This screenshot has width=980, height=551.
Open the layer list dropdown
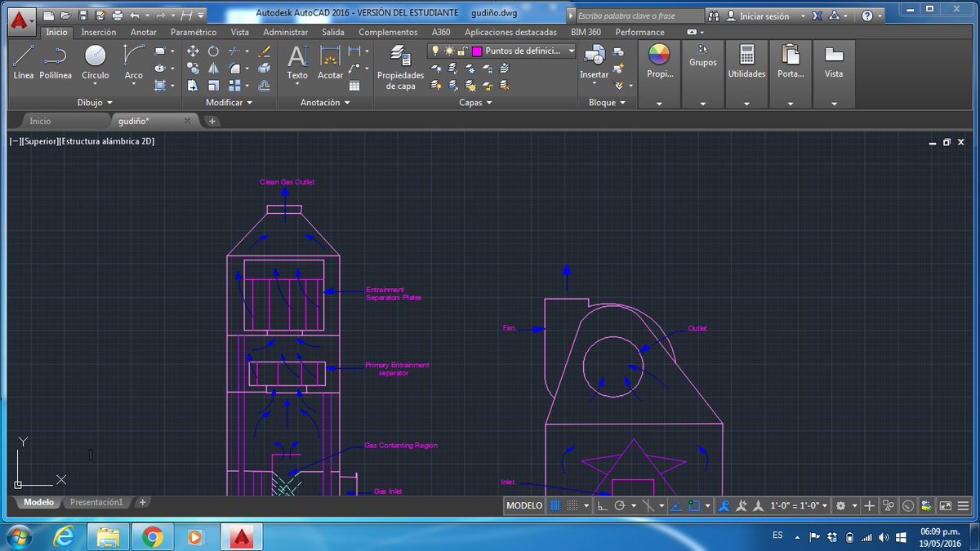(x=572, y=51)
